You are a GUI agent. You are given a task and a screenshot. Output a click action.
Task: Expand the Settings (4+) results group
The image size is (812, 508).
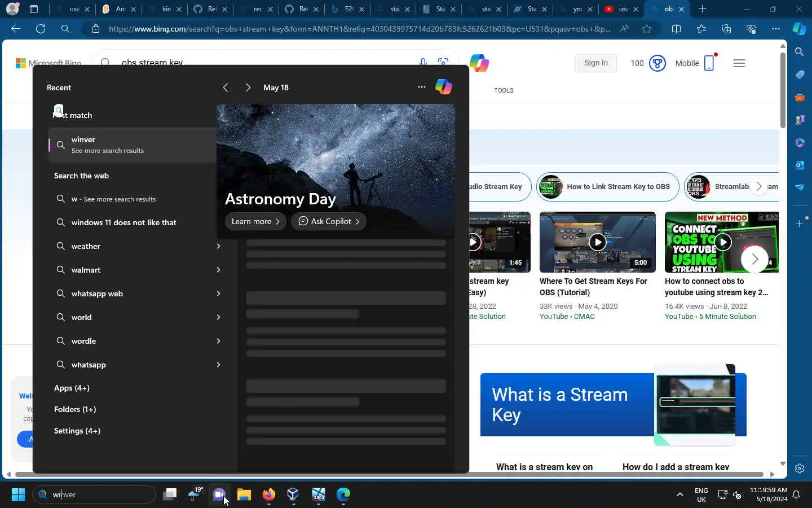[77, 431]
